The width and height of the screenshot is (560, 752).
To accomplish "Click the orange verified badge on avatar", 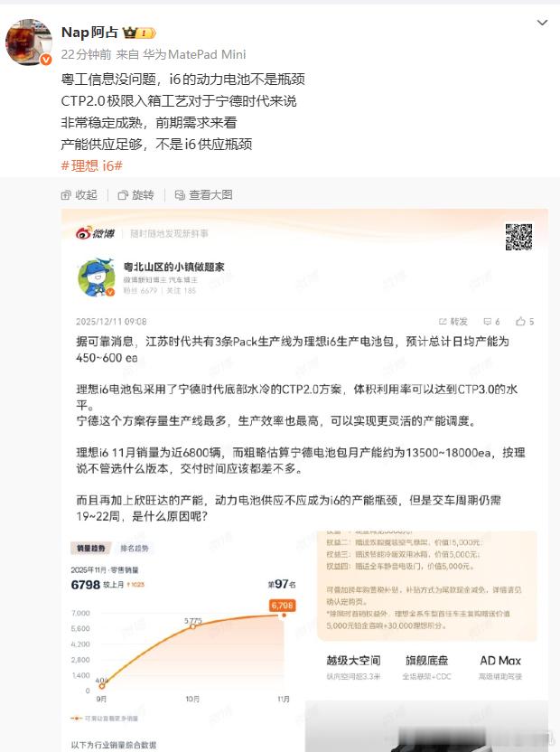I will click(x=45, y=60).
